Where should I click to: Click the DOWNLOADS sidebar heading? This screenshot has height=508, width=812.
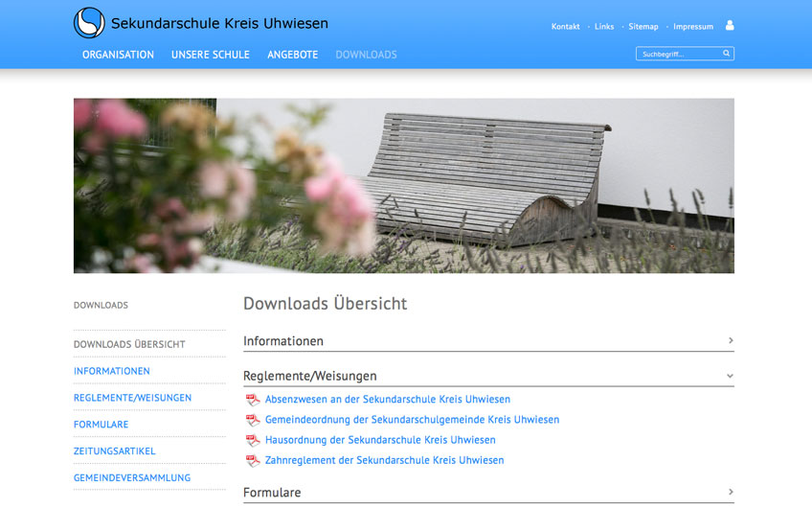point(101,306)
